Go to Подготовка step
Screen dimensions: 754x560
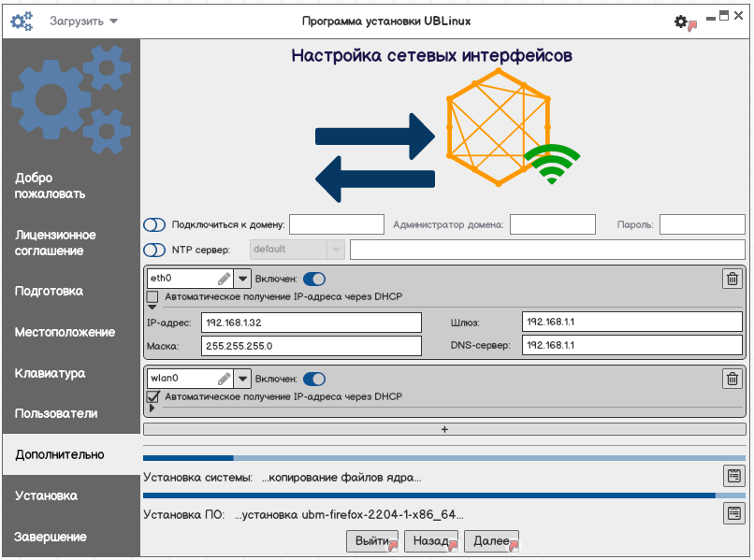(49, 291)
